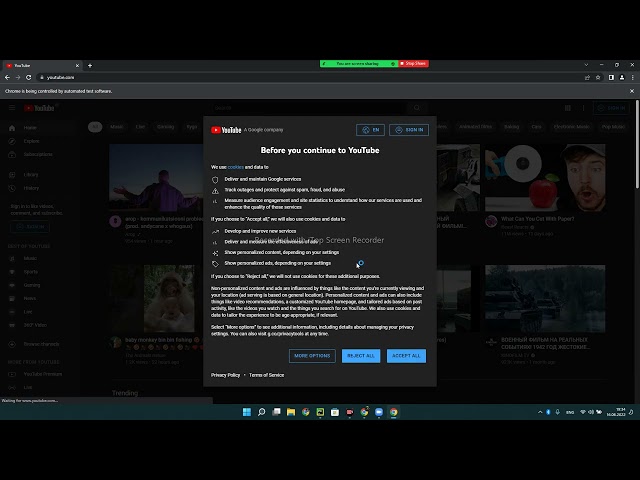Select the All filter chip
Image resolution: width=640 pixels, height=480 pixels.
coord(95,127)
